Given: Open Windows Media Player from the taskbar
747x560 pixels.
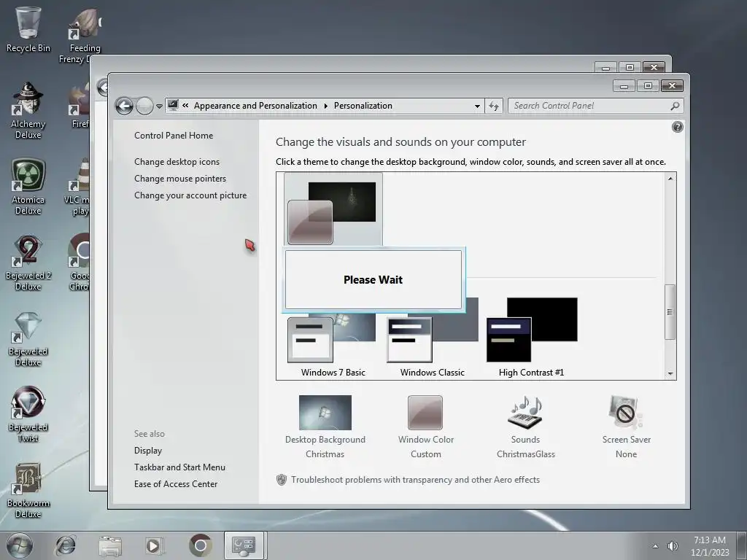Looking at the screenshot, I should pyautogui.click(x=155, y=545).
